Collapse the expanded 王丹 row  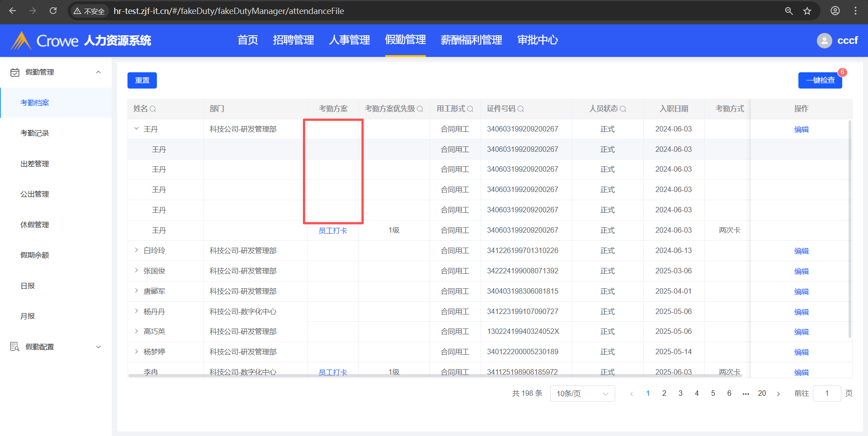tap(137, 129)
